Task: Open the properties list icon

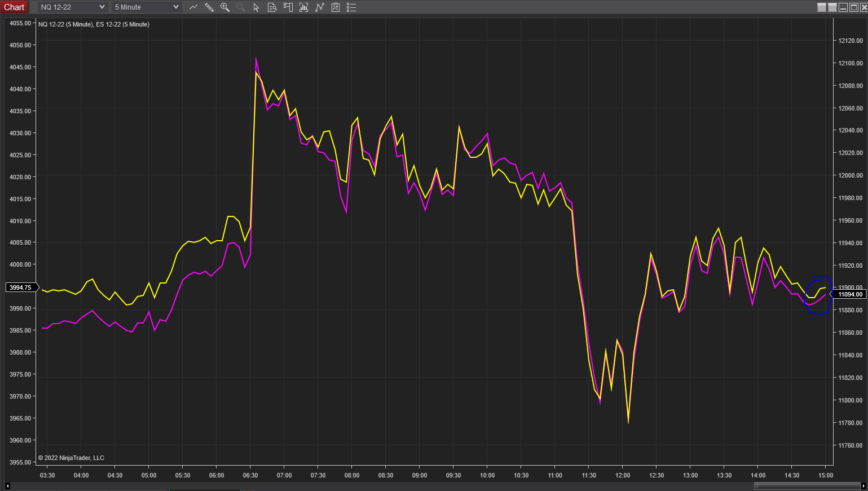Action: [x=351, y=7]
